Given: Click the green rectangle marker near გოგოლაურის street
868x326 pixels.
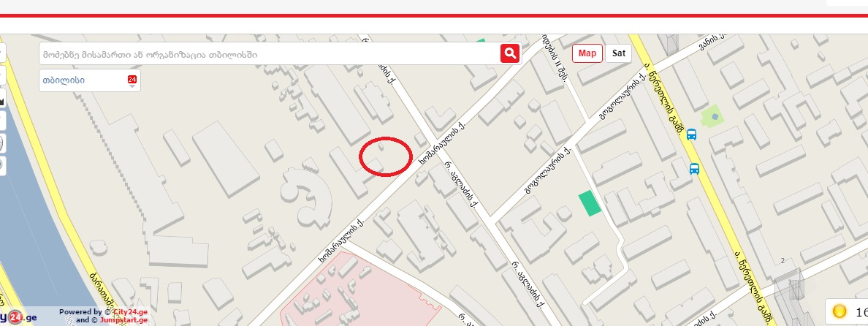Looking at the screenshot, I should pyautogui.click(x=590, y=203).
